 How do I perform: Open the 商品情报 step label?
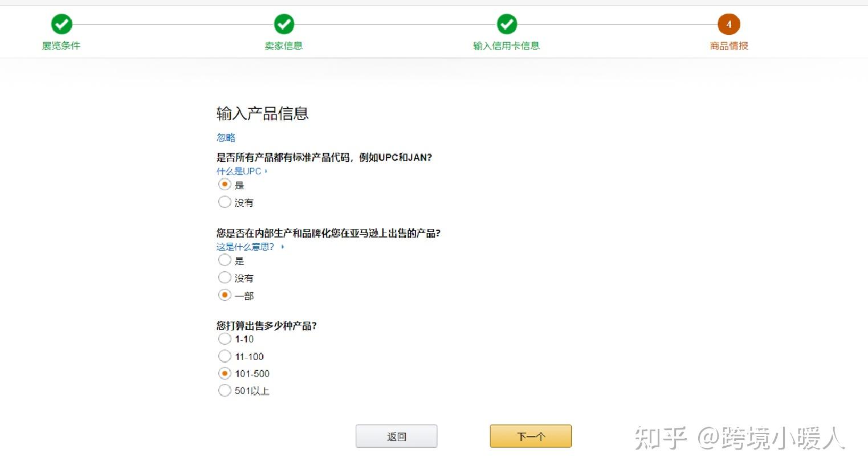click(729, 46)
